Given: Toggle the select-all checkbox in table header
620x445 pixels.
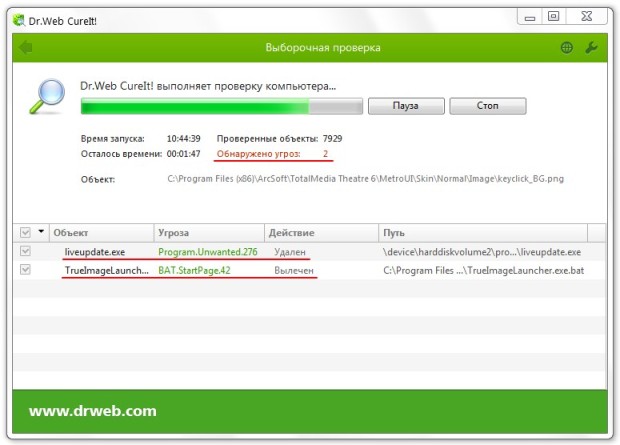Looking at the screenshot, I should pos(25,233).
